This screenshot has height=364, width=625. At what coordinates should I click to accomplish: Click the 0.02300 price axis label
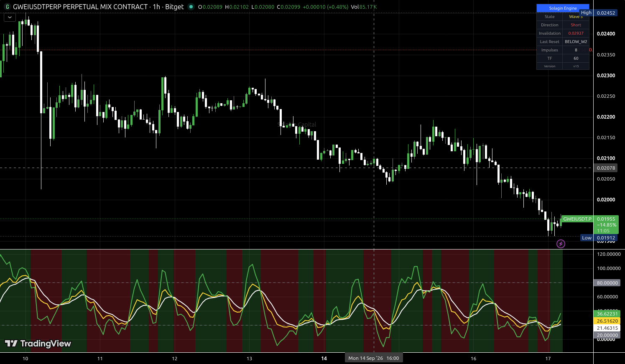pyautogui.click(x=606, y=76)
